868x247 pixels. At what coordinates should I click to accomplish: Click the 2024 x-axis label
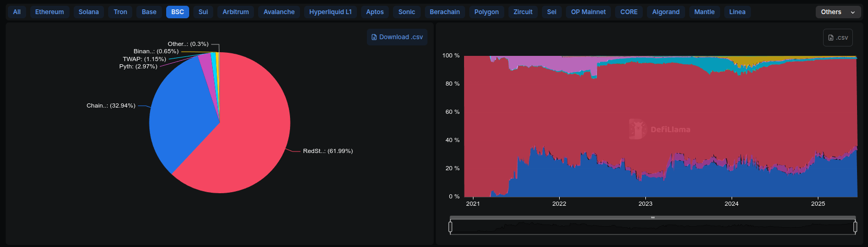732,204
